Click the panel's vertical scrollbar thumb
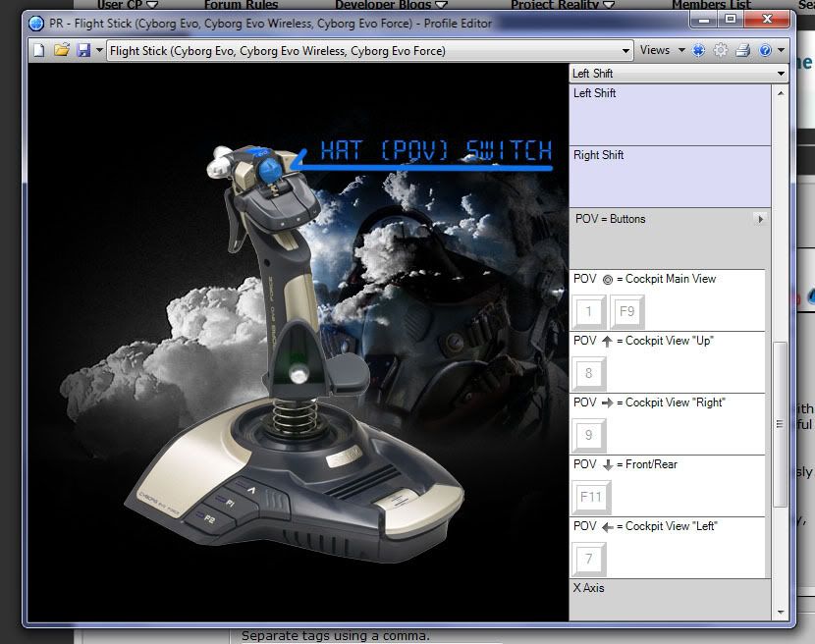Viewport: 815px width, 644px height. tap(781, 422)
